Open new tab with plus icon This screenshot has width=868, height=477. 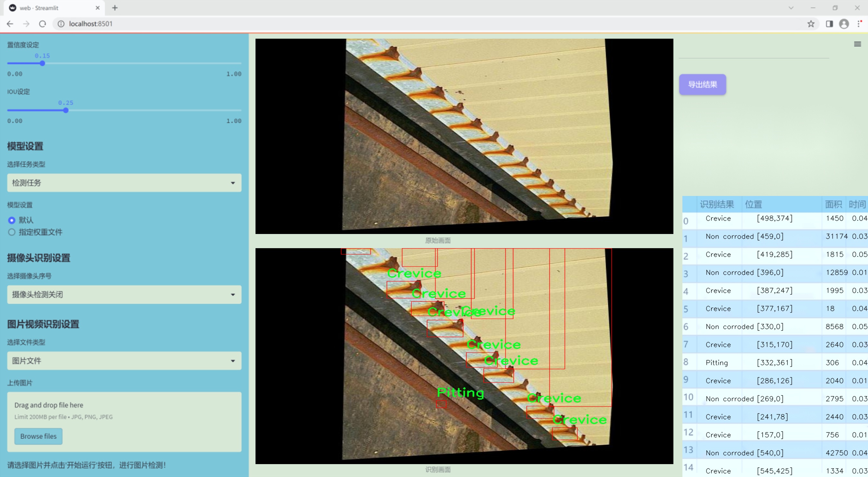115,8
